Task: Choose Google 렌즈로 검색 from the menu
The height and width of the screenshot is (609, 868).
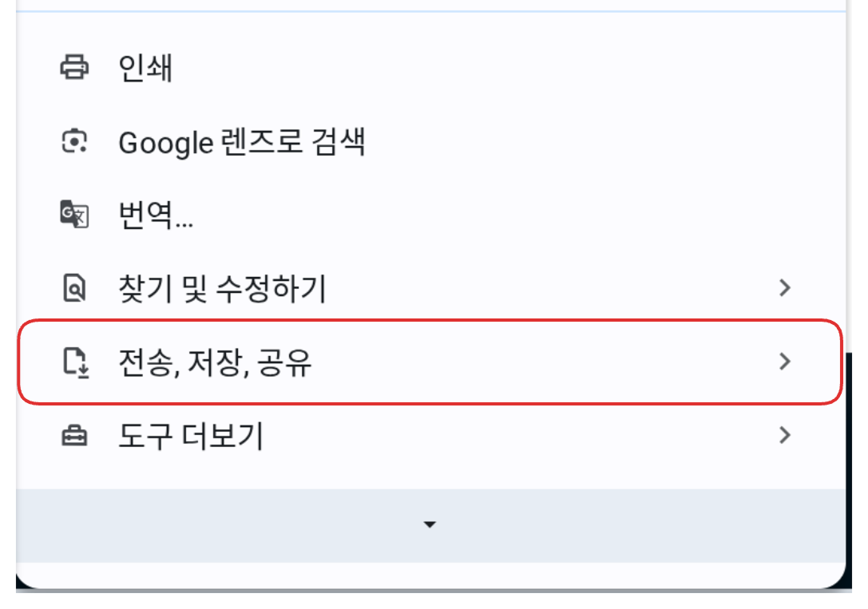Action: (241, 143)
